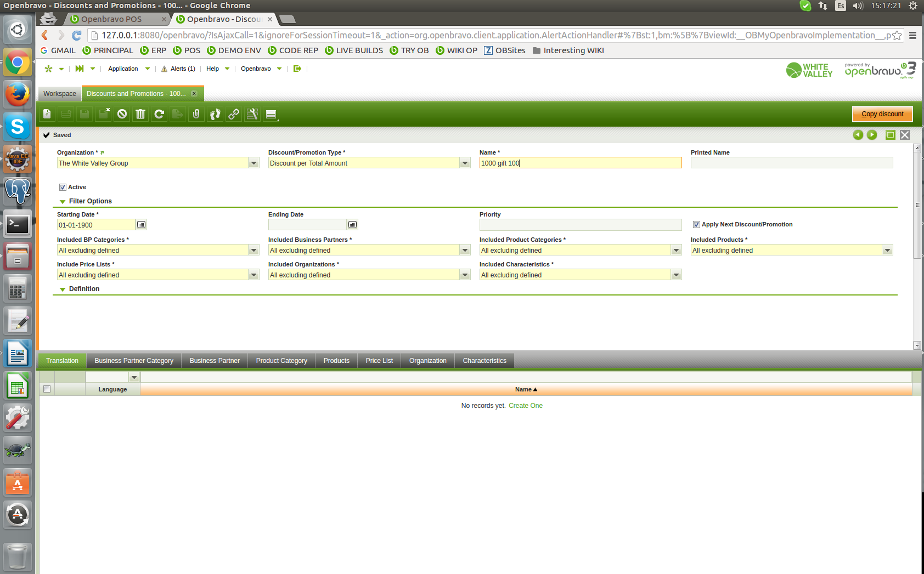
Task: Click the New Record toolbar icon
Action: (x=47, y=114)
